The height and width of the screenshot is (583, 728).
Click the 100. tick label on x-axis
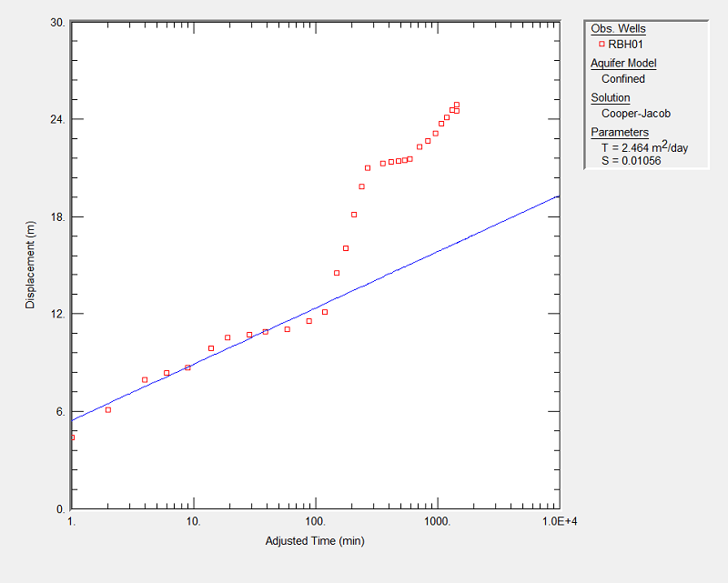pyautogui.click(x=316, y=522)
